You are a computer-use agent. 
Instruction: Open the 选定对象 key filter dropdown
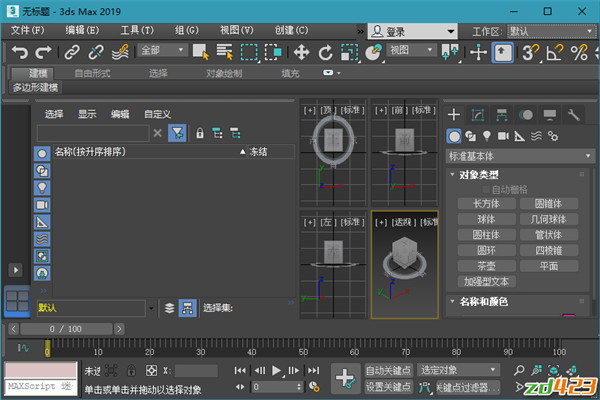tap(458, 370)
